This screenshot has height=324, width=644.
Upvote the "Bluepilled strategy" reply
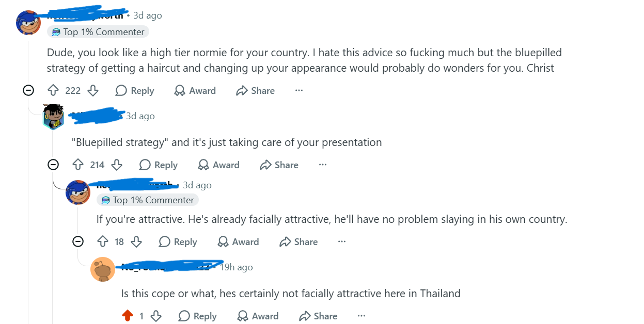point(78,165)
